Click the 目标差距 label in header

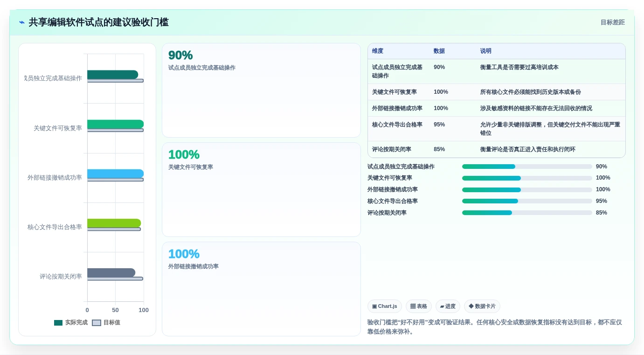[x=612, y=22]
